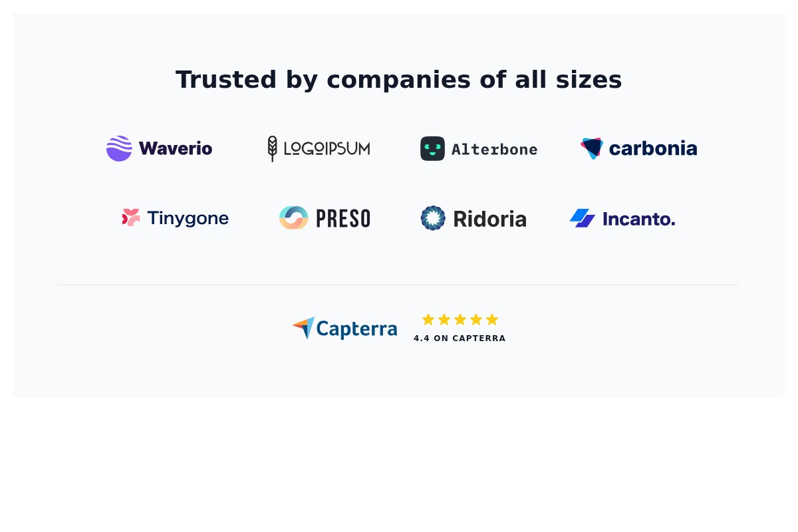This screenshot has height=532, width=798.
Task: Click the carbonia triangle logo icon
Action: (591, 148)
